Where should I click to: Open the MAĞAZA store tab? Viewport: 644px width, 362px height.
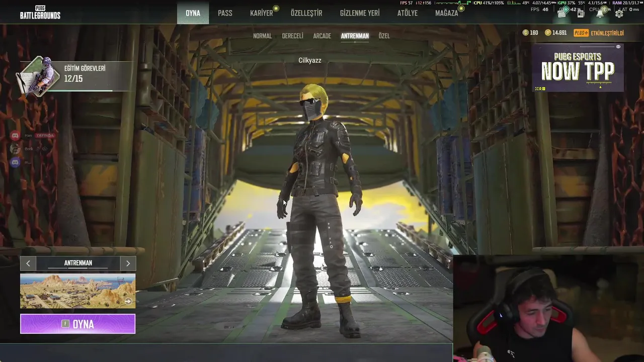(447, 13)
